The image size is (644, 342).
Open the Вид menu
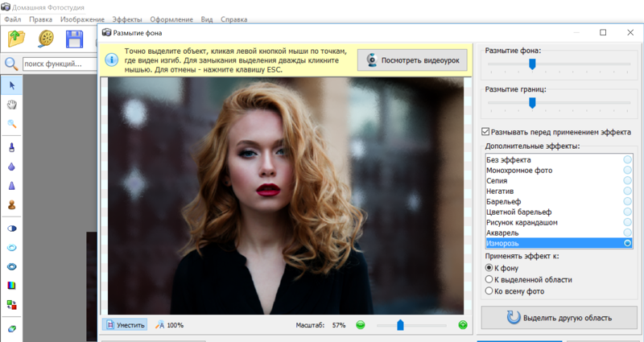point(207,19)
